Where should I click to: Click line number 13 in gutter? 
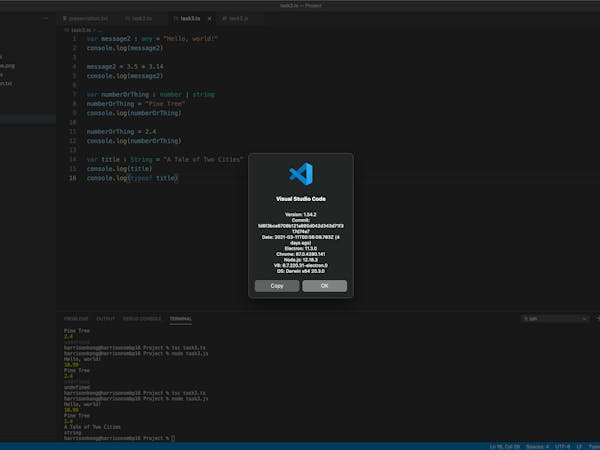(72, 150)
